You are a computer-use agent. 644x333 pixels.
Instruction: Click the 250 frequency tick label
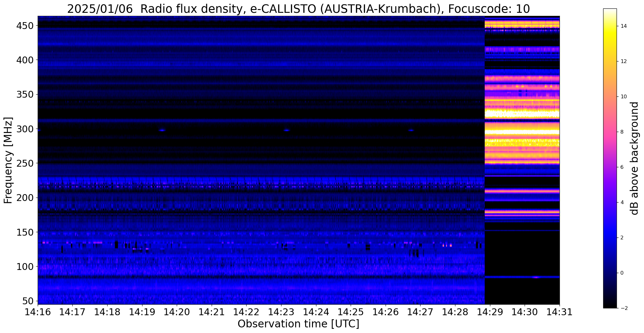pyautogui.click(x=25, y=163)
